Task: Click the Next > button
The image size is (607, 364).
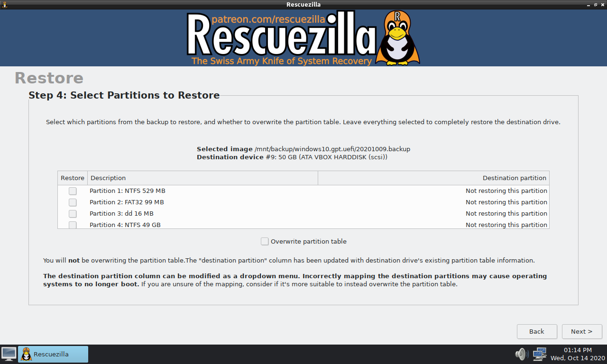Action: point(582,331)
